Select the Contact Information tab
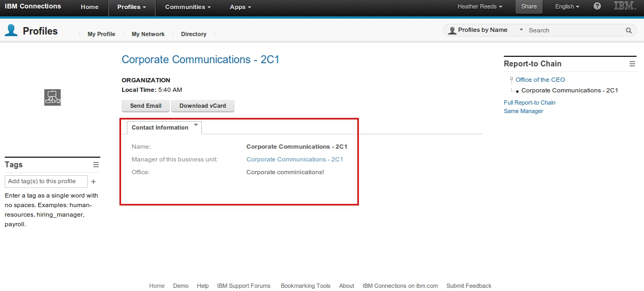Screen dimensions: 644x291 pyautogui.click(x=160, y=128)
